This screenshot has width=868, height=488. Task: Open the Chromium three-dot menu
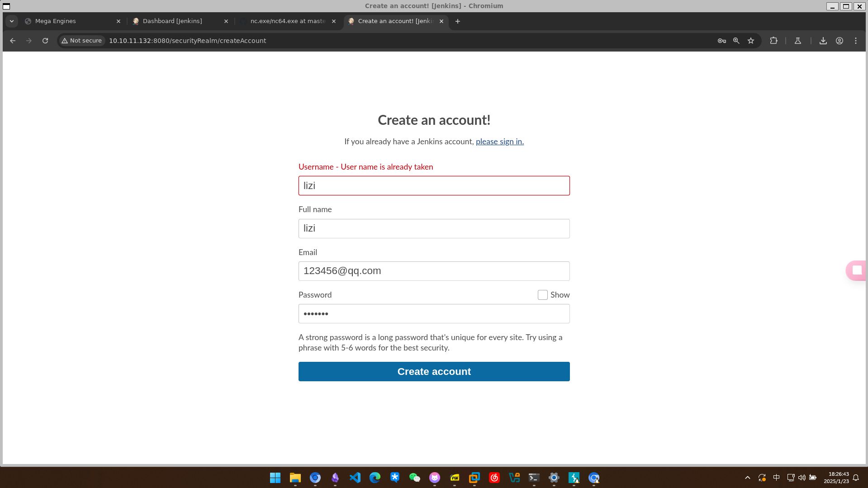click(x=856, y=41)
